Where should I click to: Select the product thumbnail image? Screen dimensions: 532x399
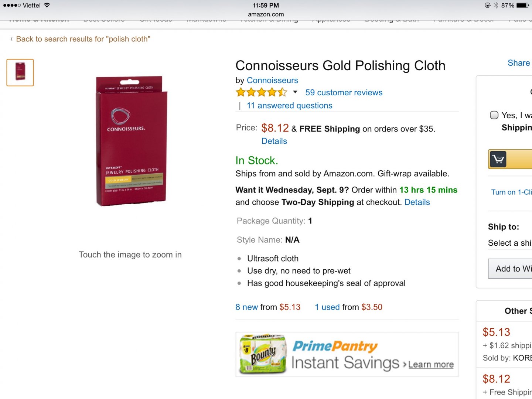pyautogui.click(x=20, y=72)
